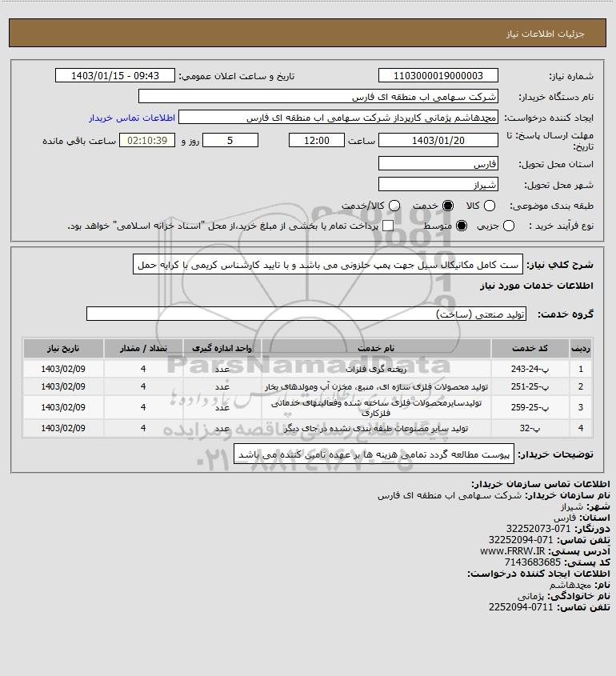This screenshot has height=676, width=616.
Task: Click the quantity 4 in row 2
Action: click(143, 386)
